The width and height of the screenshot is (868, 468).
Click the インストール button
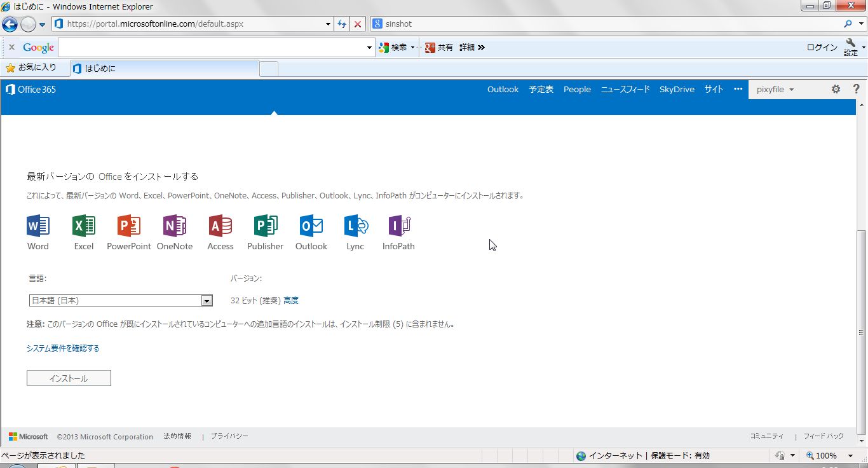point(69,378)
